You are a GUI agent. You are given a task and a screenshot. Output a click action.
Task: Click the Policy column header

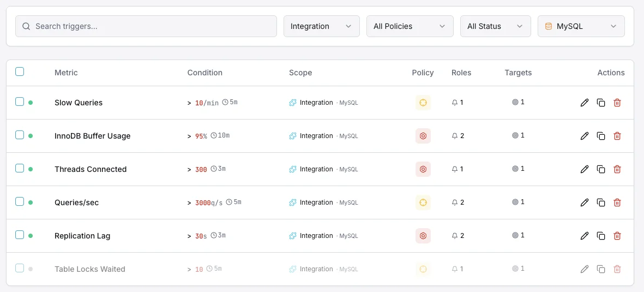423,73
